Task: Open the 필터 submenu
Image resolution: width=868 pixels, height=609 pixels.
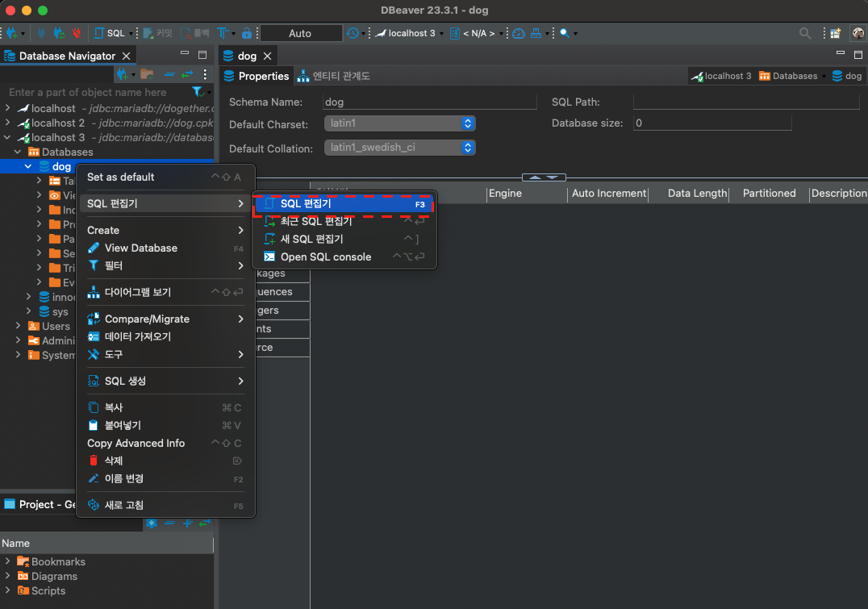Action: tap(165, 265)
